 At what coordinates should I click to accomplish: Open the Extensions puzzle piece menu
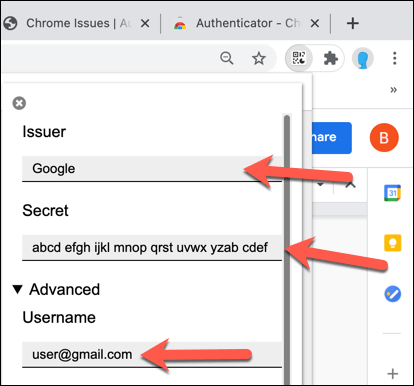tap(331, 59)
